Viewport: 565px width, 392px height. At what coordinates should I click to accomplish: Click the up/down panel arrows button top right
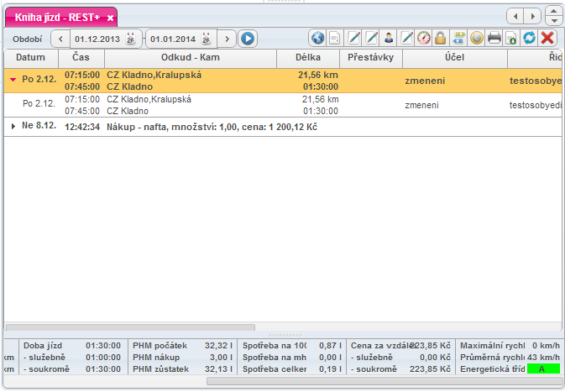(553, 16)
